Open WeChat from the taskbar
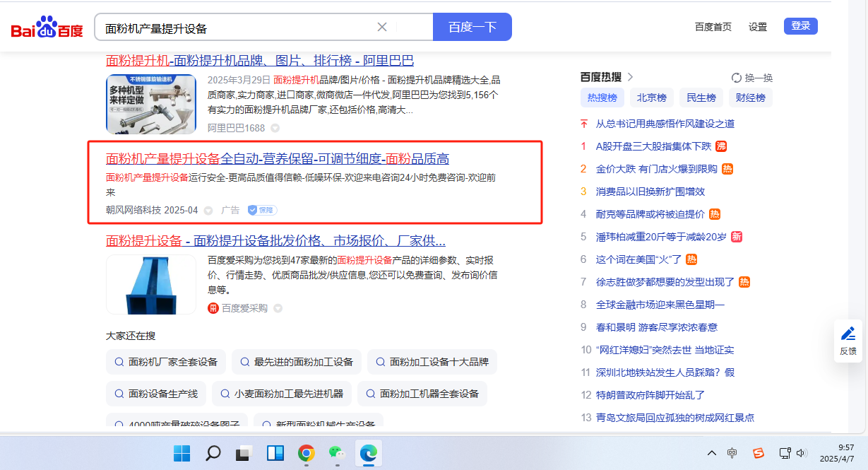Screen dimensions: 868x470 point(337,453)
